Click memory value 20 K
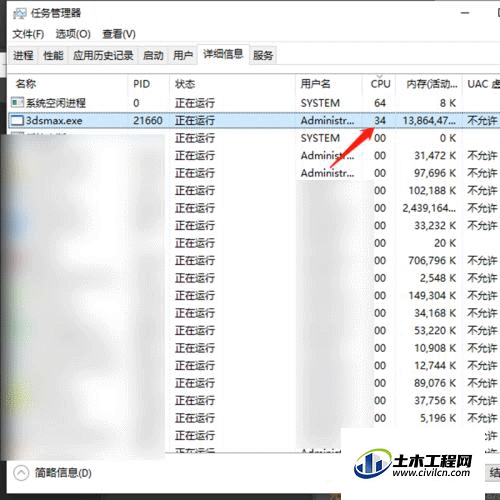Screen dimensions: 500x500 (x=445, y=243)
